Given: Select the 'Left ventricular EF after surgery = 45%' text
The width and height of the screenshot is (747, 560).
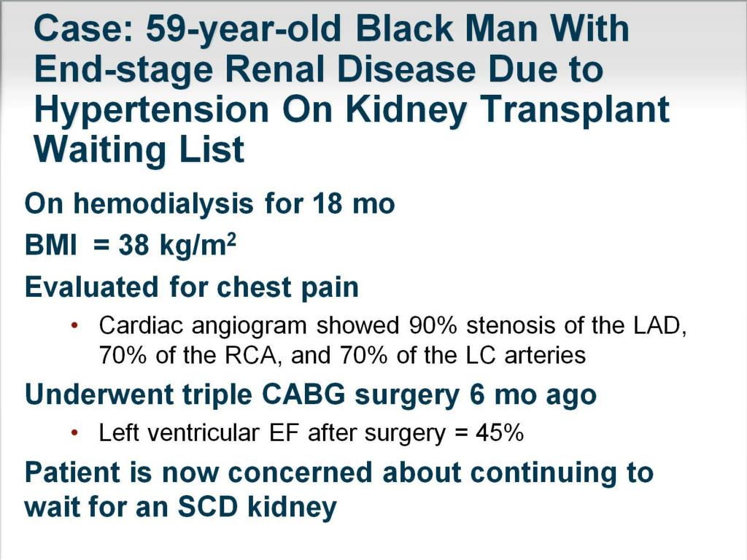Looking at the screenshot, I should click(x=311, y=433).
